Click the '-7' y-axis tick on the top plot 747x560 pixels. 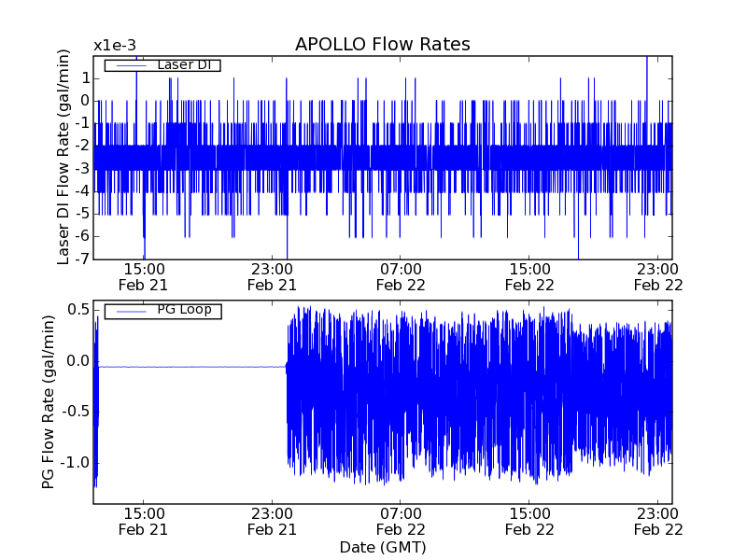tap(83, 259)
